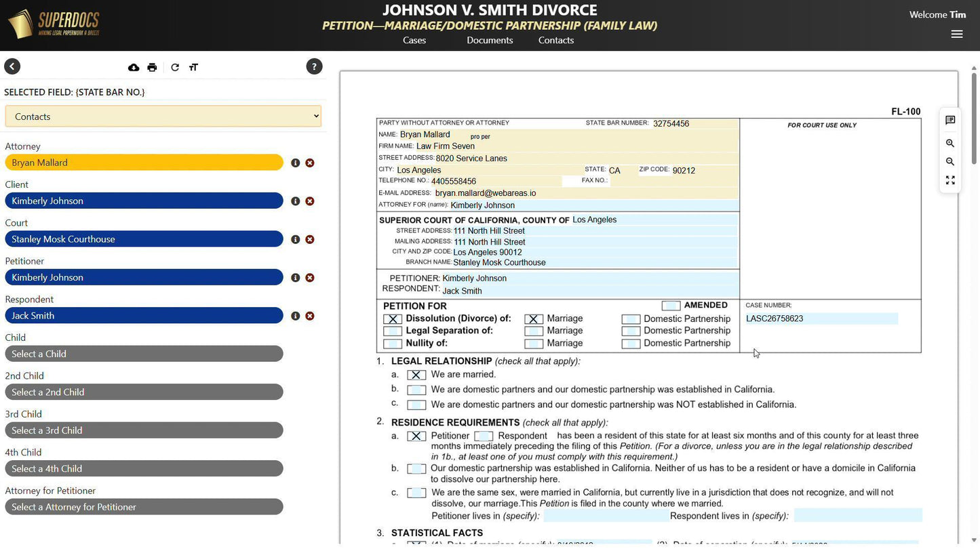Toggle Legal Separation checkbox

coord(393,331)
